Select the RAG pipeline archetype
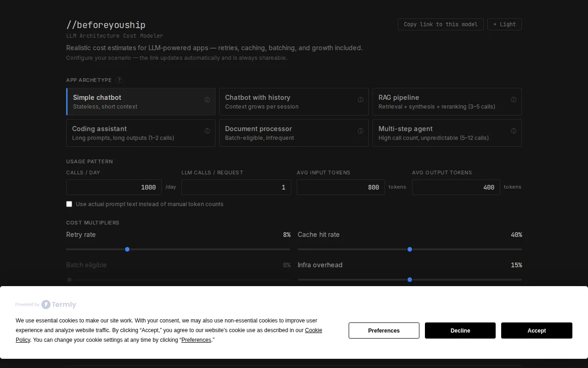The image size is (588, 368). (447, 102)
